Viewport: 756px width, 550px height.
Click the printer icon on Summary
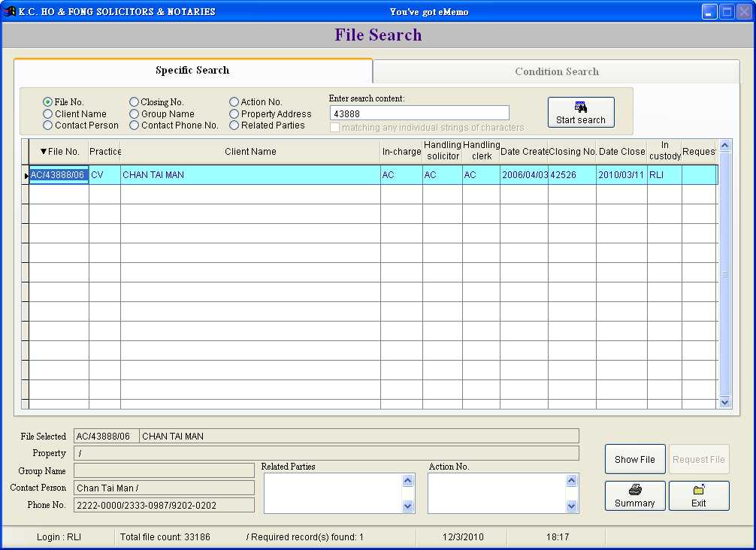point(635,490)
